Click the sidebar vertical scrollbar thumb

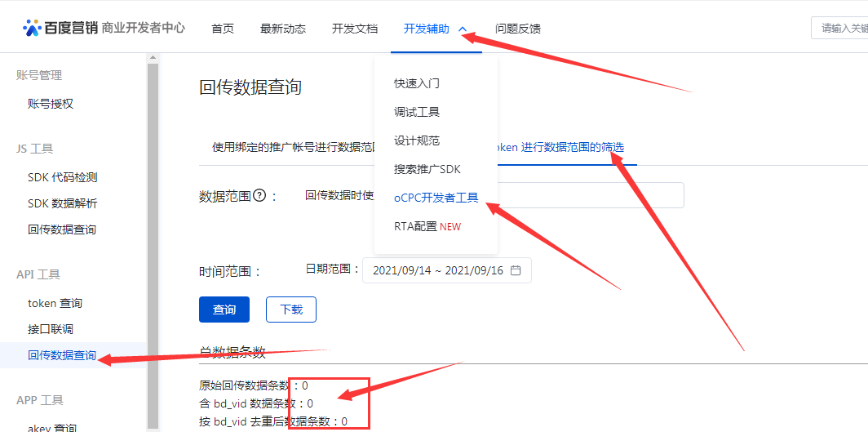tap(153, 247)
